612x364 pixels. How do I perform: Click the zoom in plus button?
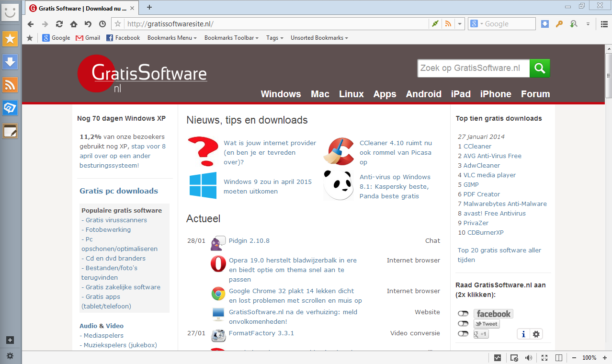click(603, 358)
